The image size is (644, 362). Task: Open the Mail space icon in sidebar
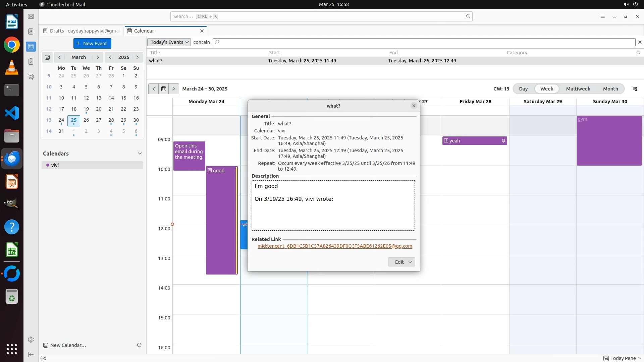[x=31, y=16]
